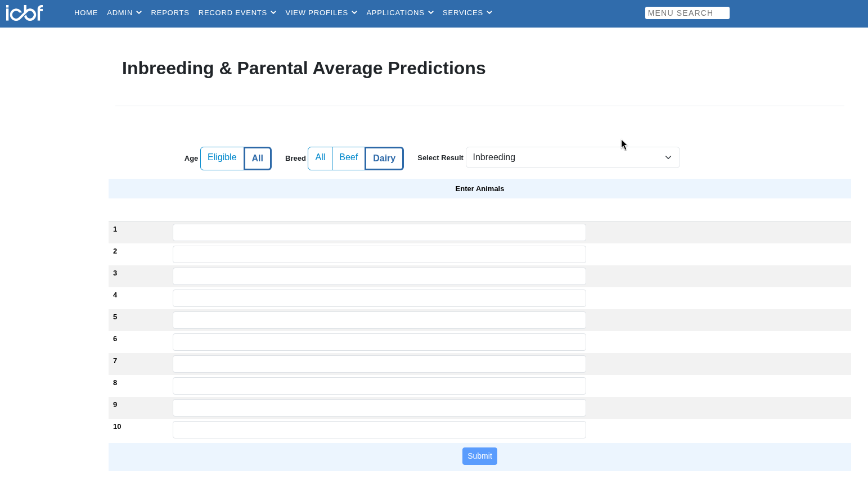Click animal input field for row 8
Screen dimensions: 868x484
pos(379,386)
